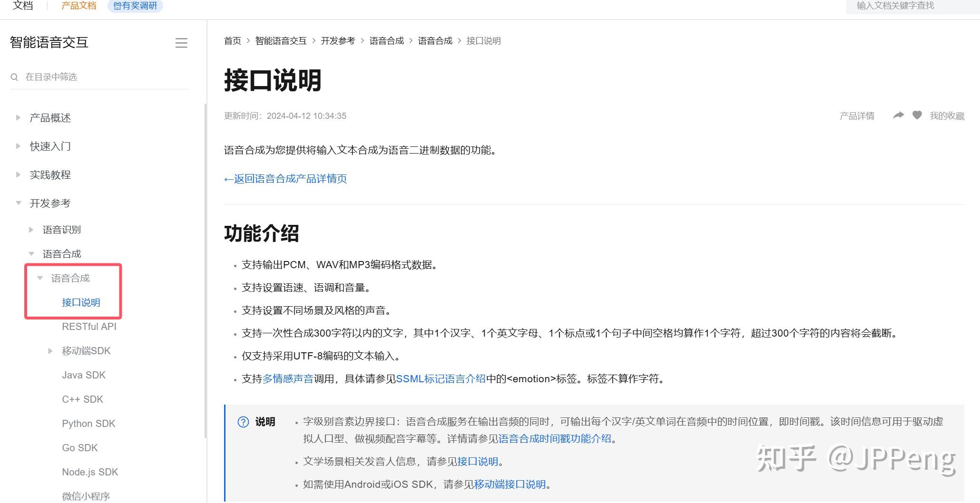980x503 pixels.
Task: Click the heart favorite icon
Action: pos(917,115)
